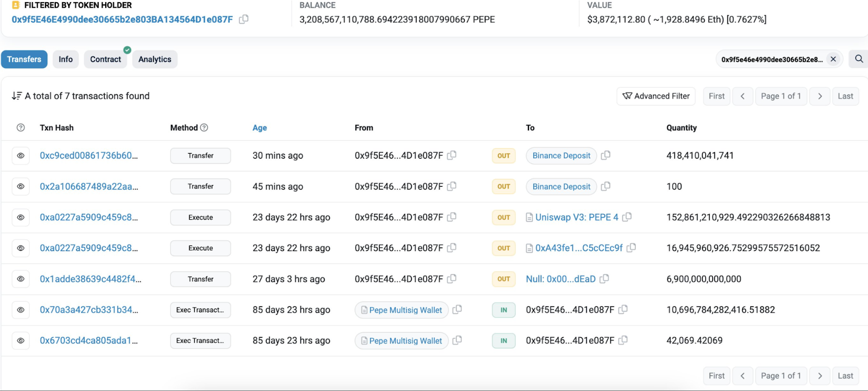Screen dimensions: 868x391
Task: Switch to the Analytics tab
Action: [x=155, y=59]
